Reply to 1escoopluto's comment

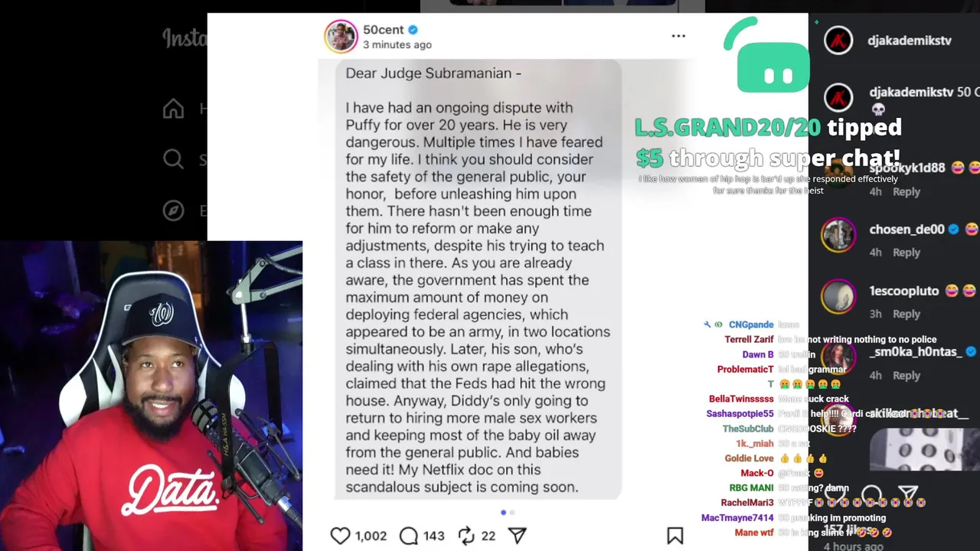coord(906,314)
